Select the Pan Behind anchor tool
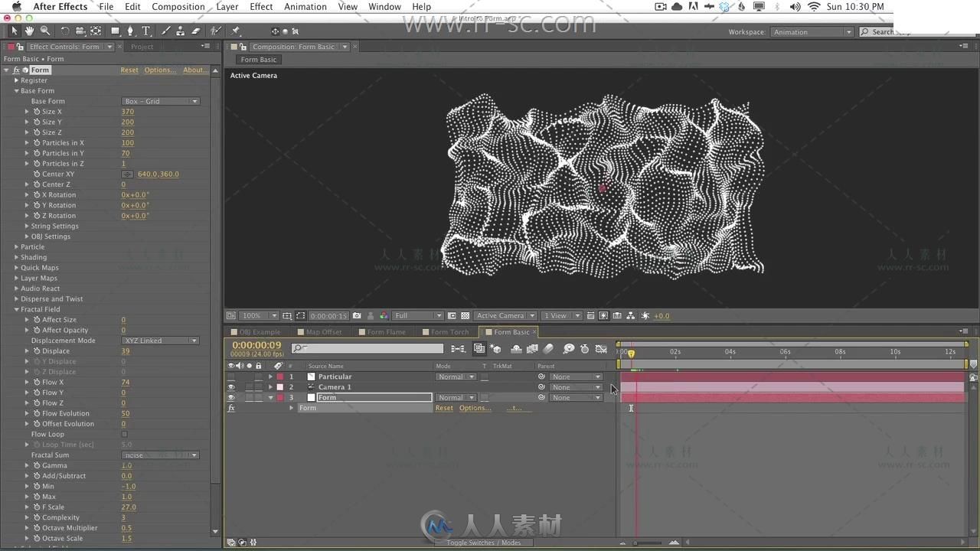Image resolution: width=980 pixels, height=551 pixels. click(96, 31)
